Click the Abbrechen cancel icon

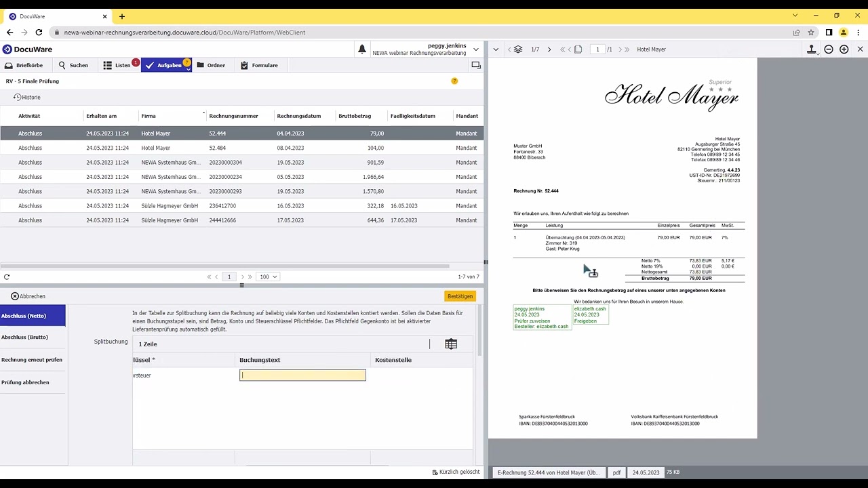pyautogui.click(x=15, y=296)
